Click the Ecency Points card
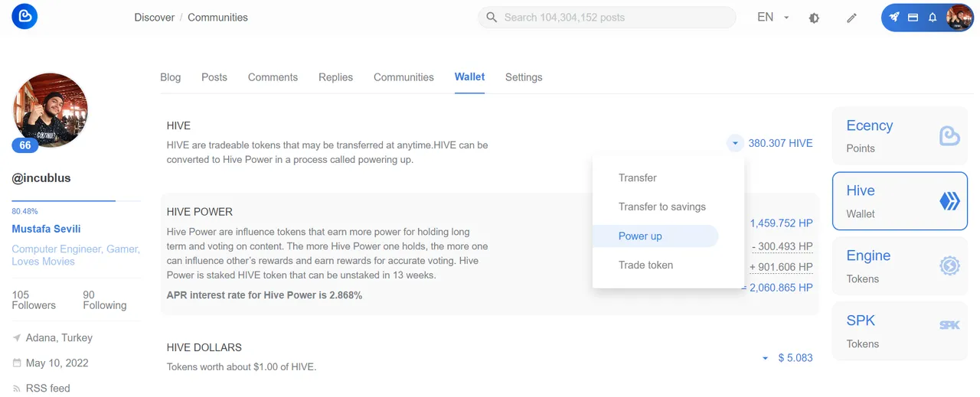The image size is (980, 397). point(900,136)
